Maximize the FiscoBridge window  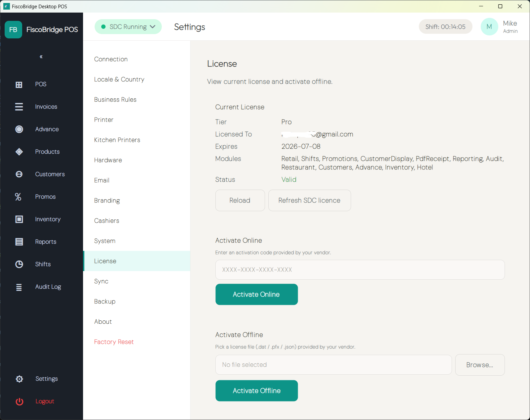pos(500,6)
